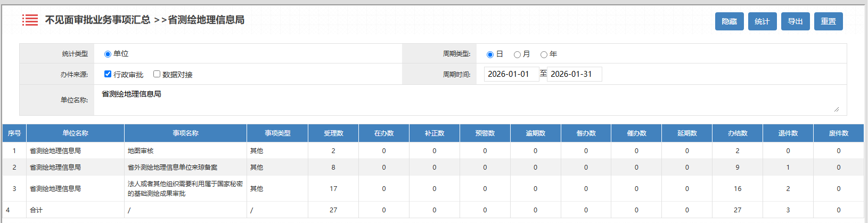
Task: Click the 事项名称 column header
Action: (x=185, y=133)
